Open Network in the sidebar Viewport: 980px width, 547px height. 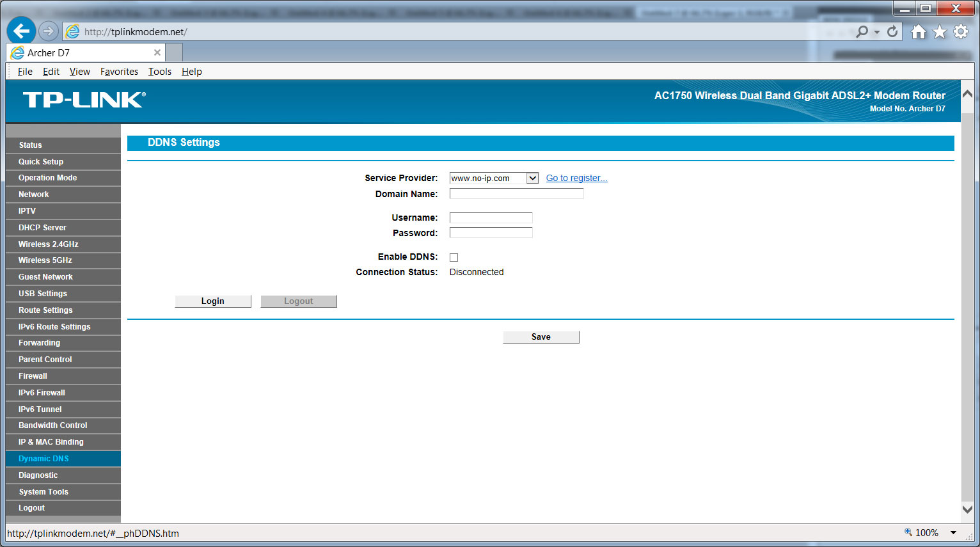pos(63,194)
